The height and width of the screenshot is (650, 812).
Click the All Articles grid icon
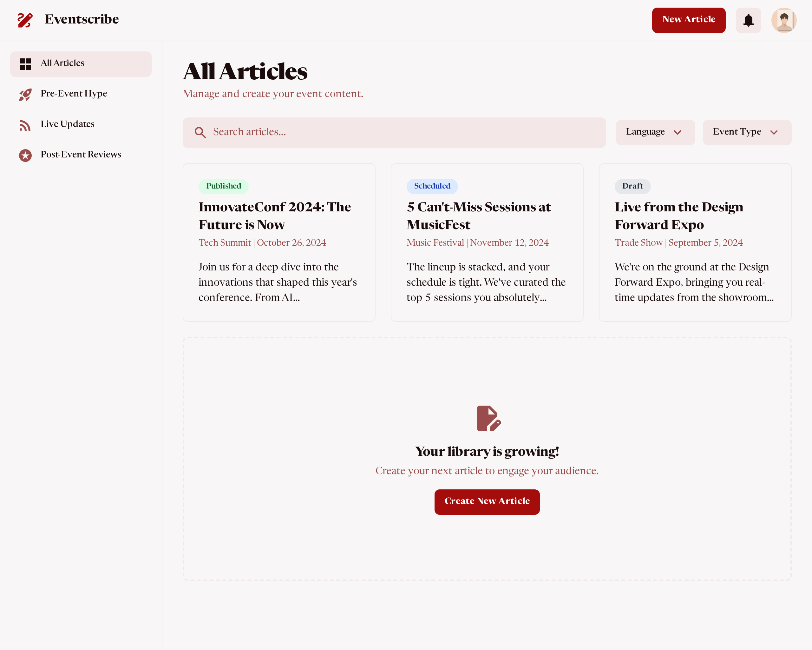(x=25, y=64)
